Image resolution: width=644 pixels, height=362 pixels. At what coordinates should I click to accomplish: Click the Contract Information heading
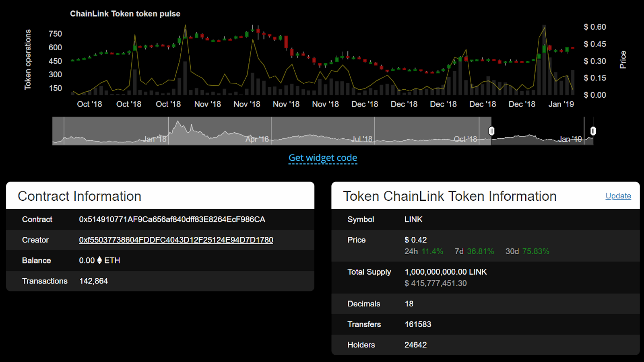coord(80,196)
